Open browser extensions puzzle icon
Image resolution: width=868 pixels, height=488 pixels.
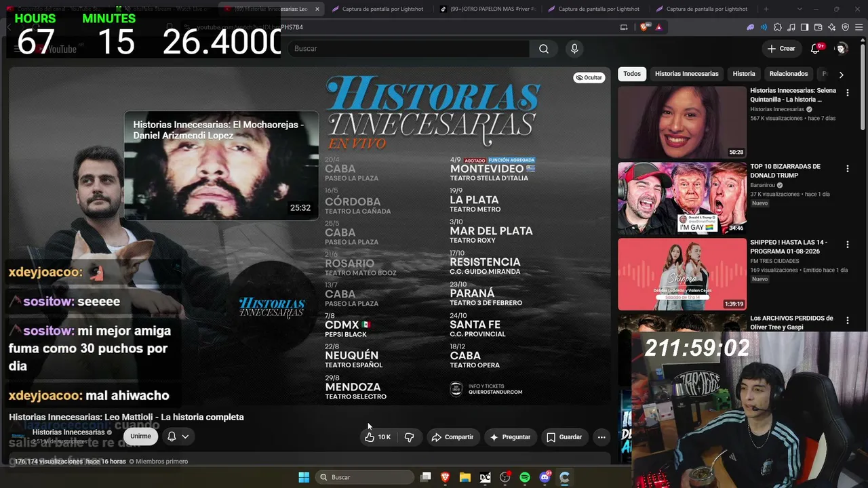click(x=778, y=27)
